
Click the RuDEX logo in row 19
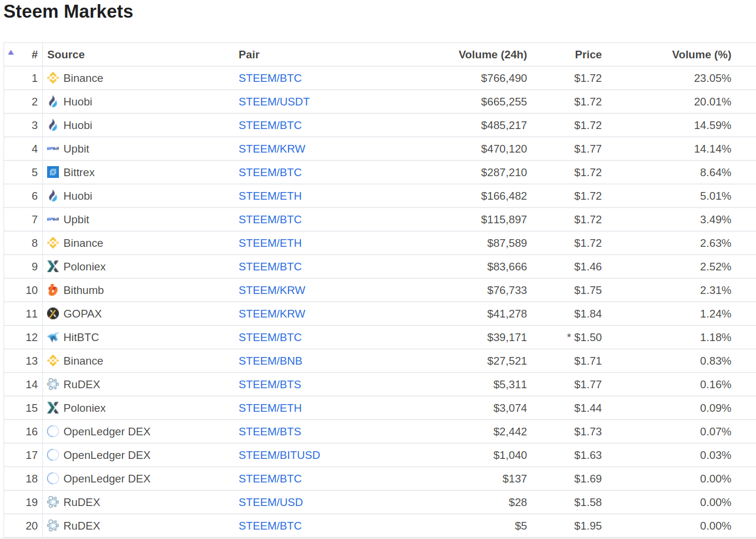[53, 502]
